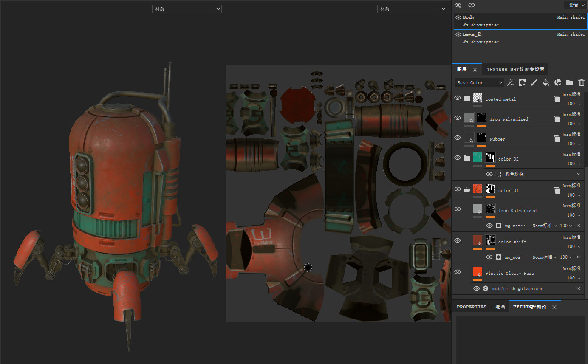Toggle visibility of the Rubber layer

tap(458, 137)
